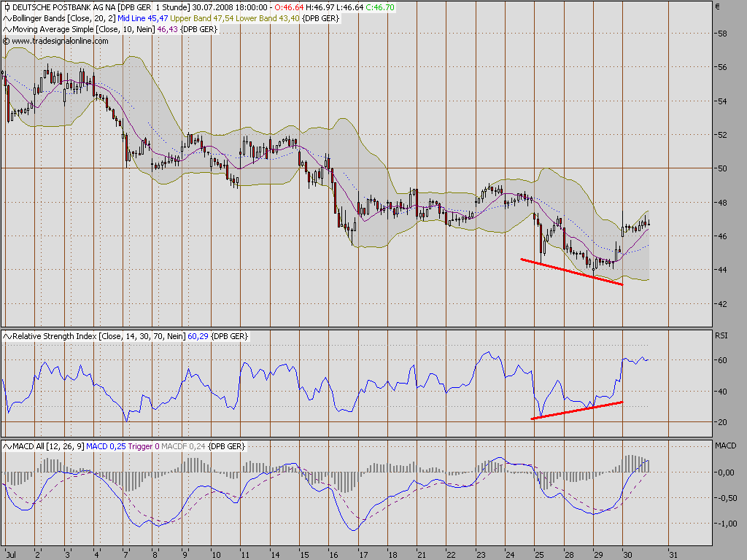Click the 20 level on the RSI axis

pyautogui.click(x=722, y=422)
